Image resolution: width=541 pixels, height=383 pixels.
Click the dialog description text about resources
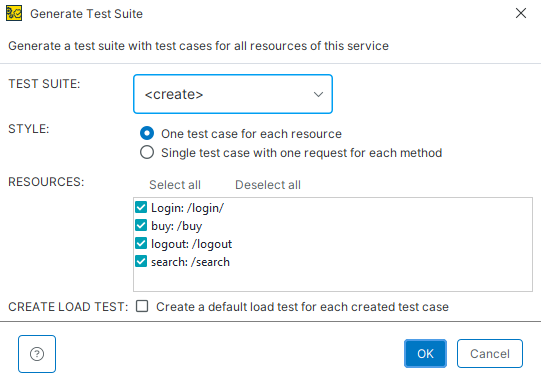198,46
